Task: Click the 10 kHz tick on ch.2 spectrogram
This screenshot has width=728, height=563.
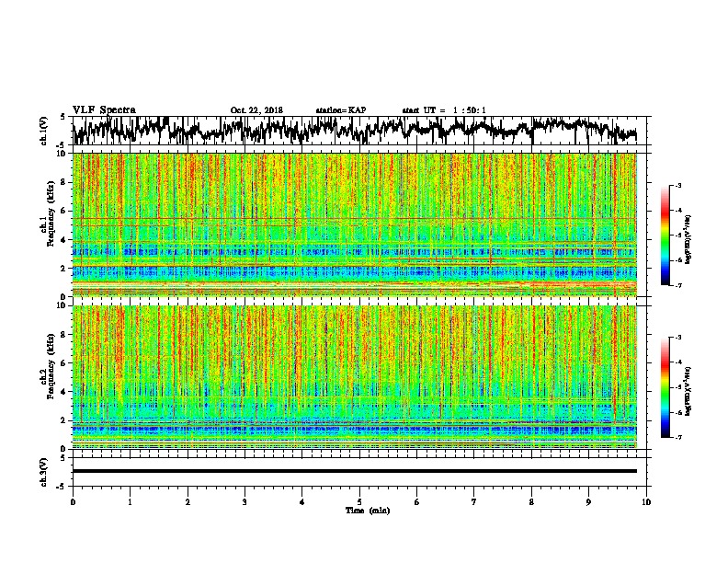Action: tap(63, 305)
